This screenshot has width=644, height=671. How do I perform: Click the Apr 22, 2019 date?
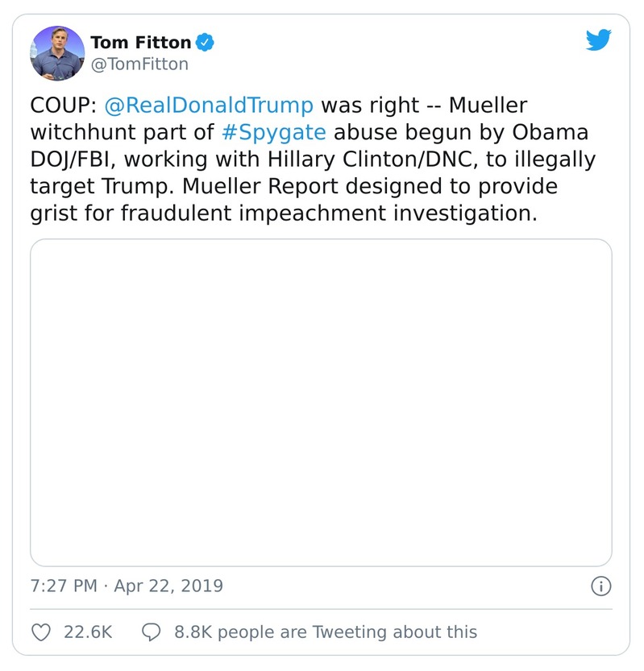(168, 586)
